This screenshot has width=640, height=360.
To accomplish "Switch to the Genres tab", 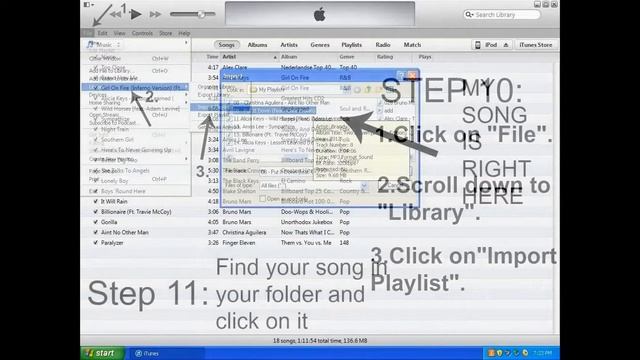I will click(320, 45).
